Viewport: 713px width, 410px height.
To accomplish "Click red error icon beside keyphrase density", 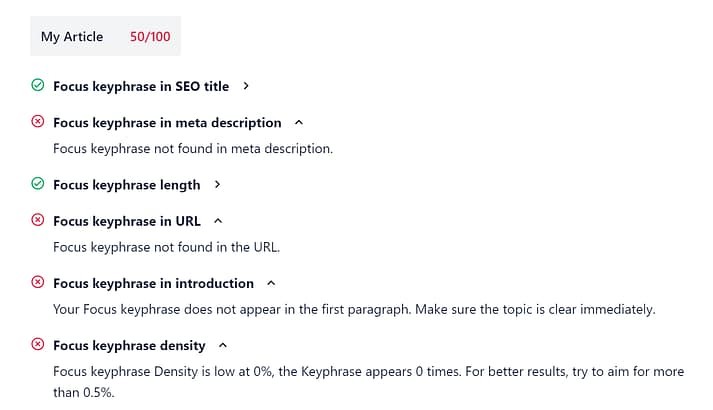I will tap(38, 345).
